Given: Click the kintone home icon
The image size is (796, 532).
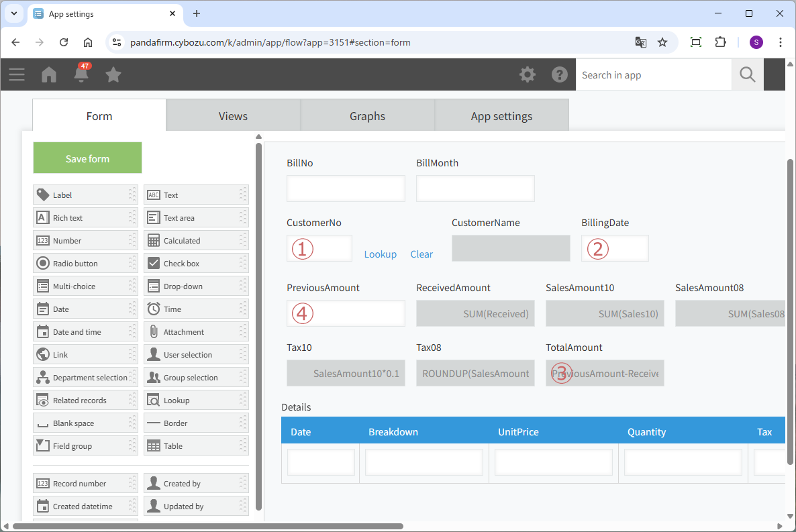Looking at the screenshot, I should click(x=49, y=74).
